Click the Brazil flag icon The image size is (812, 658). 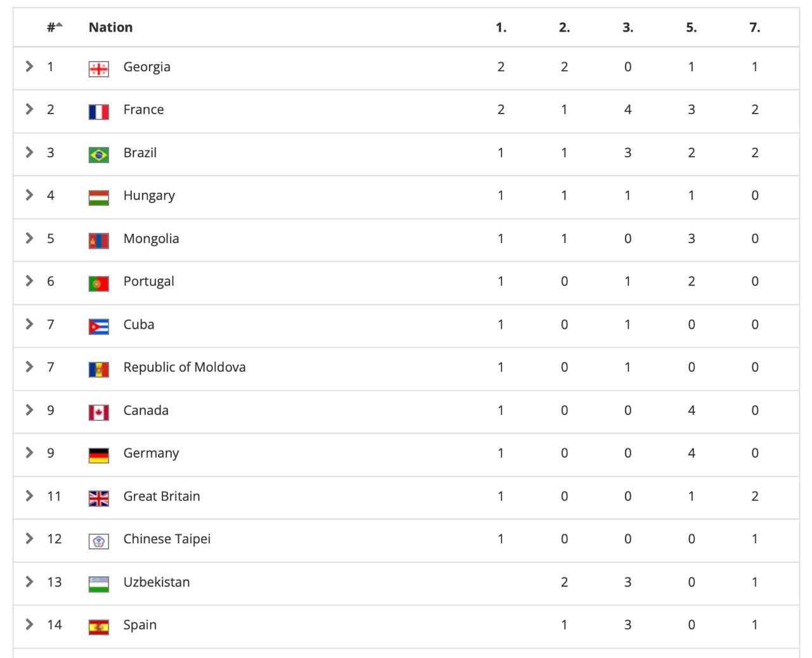(x=98, y=154)
